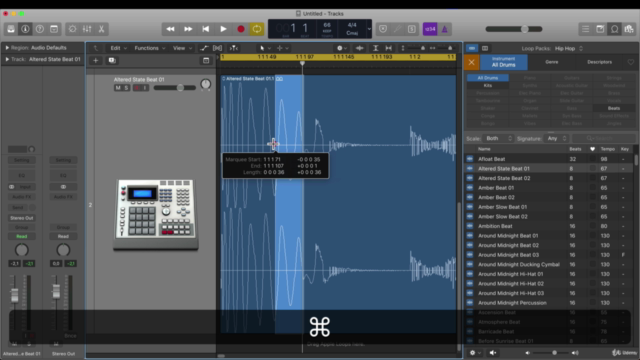This screenshot has height=360, width=640.
Task: Click the Duplicate Track icon
Action: tap(112, 60)
